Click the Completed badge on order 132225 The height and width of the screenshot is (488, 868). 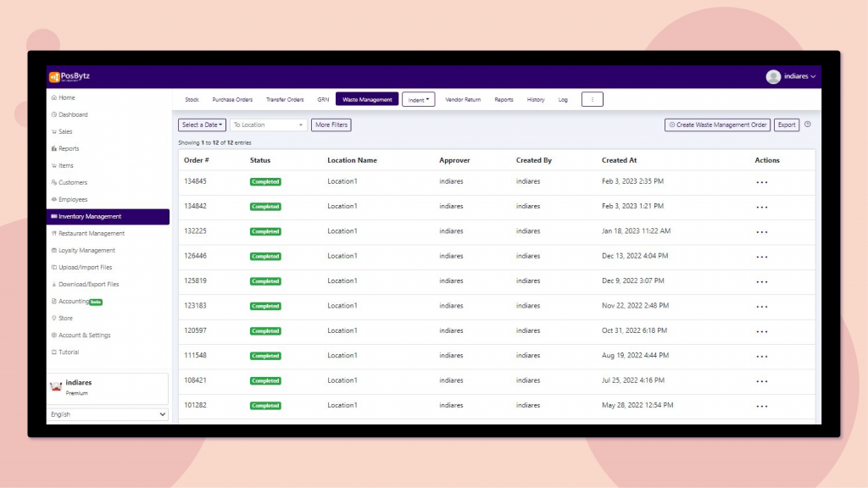tap(265, 230)
